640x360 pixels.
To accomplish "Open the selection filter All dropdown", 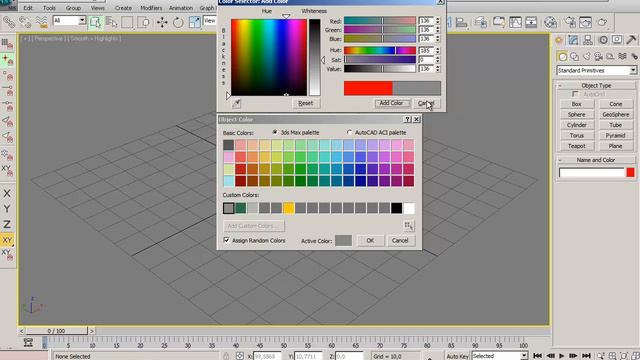I will [x=69, y=20].
